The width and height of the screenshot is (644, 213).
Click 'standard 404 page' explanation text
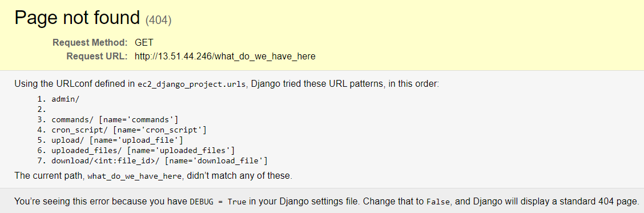[603, 202]
